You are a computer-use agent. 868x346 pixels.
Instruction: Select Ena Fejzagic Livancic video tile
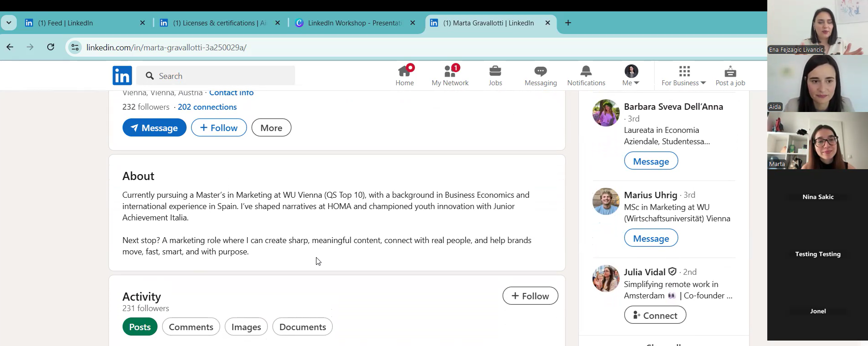point(817,27)
